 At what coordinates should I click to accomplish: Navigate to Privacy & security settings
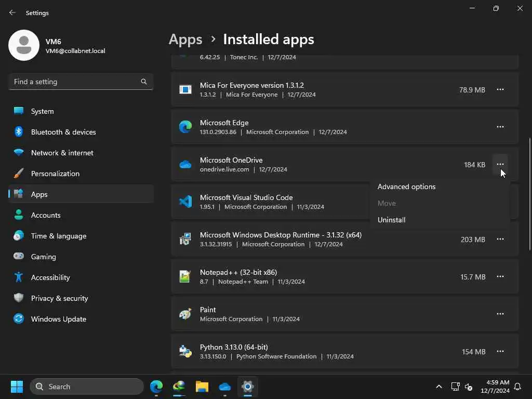point(59,298)
